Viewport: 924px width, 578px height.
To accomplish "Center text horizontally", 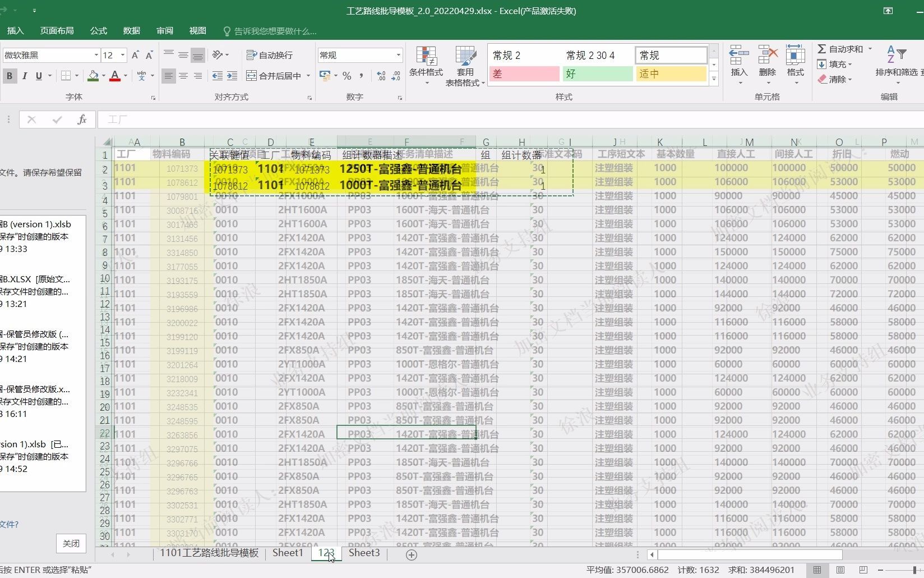I will click(x=183, y=76).
